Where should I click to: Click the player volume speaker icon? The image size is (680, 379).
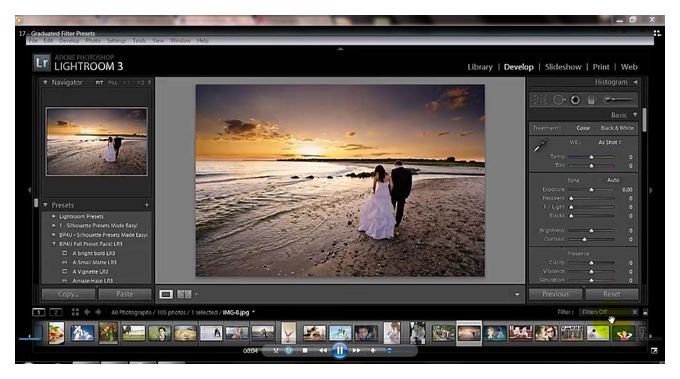(373, 350)
